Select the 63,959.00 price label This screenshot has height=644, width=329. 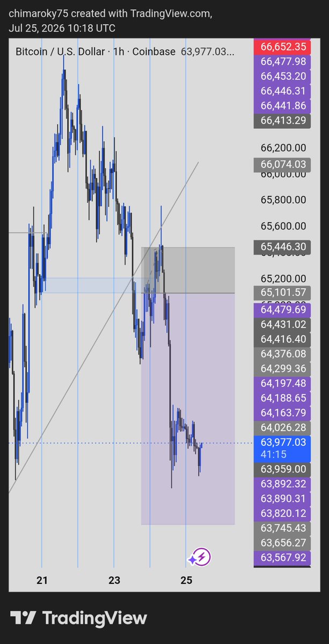[x=282, y=468]
